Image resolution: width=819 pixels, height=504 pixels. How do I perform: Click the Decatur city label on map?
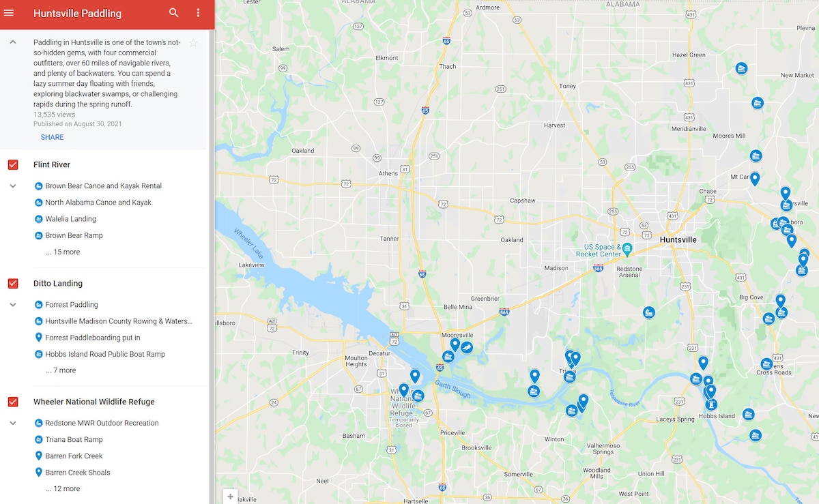(x=379, y=353)
